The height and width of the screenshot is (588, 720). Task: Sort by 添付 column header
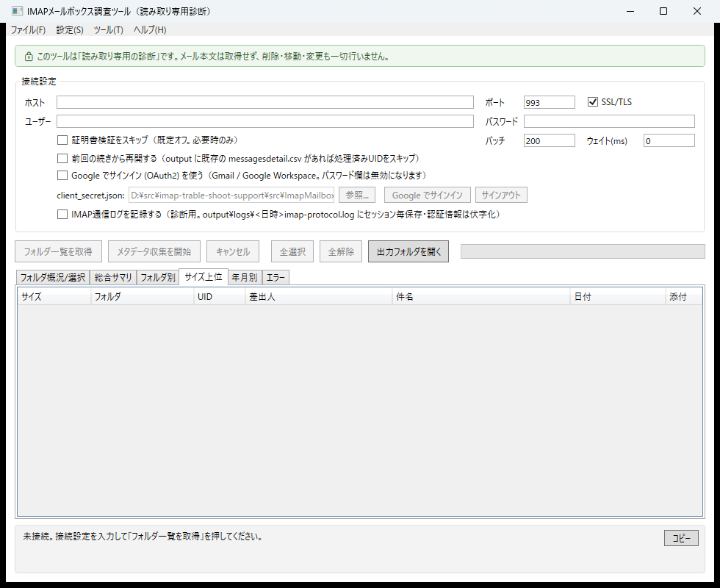point(684,297)
